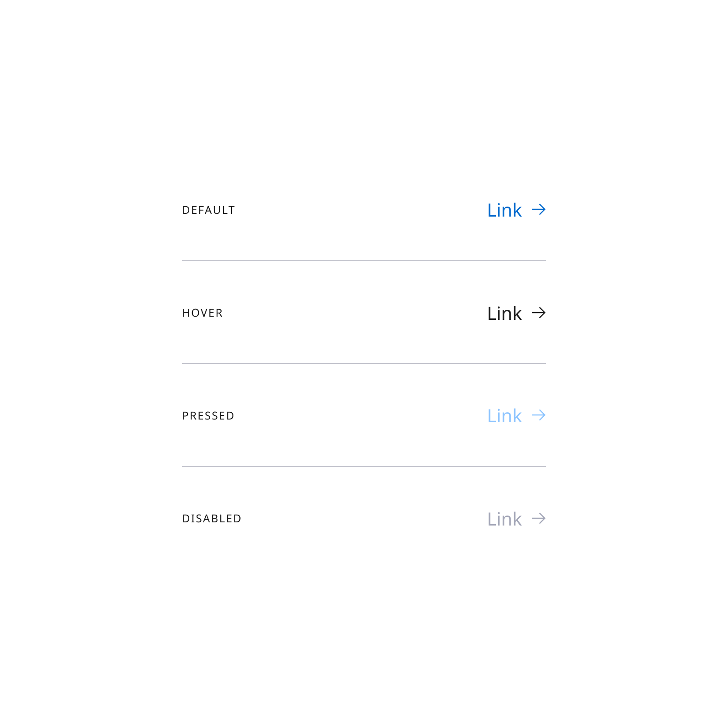The width and height of the screenshot is (728, 728).
Task: Click the divider line above the DISABLED row
Action: click(364, 466)
